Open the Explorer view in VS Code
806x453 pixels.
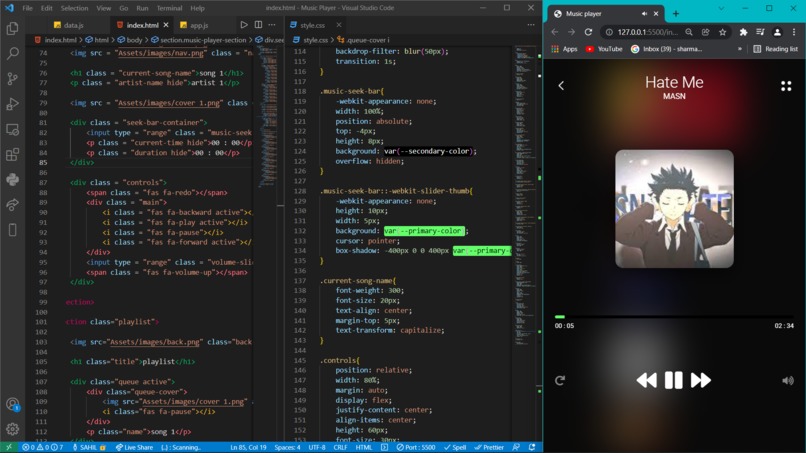[x=12, y=28]
